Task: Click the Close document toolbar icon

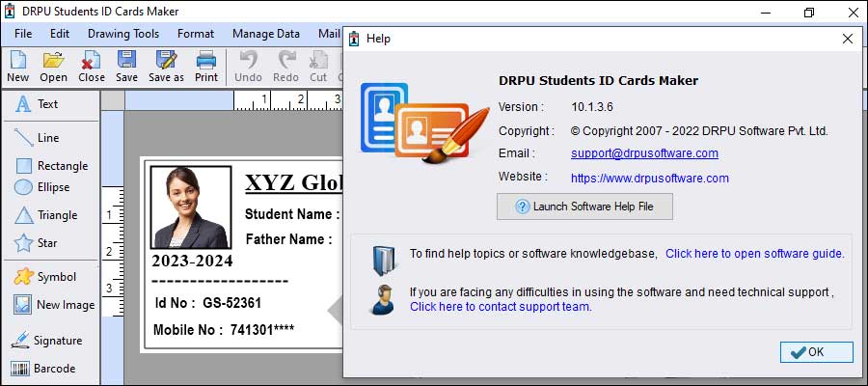Action: click(x=92, y=67)
